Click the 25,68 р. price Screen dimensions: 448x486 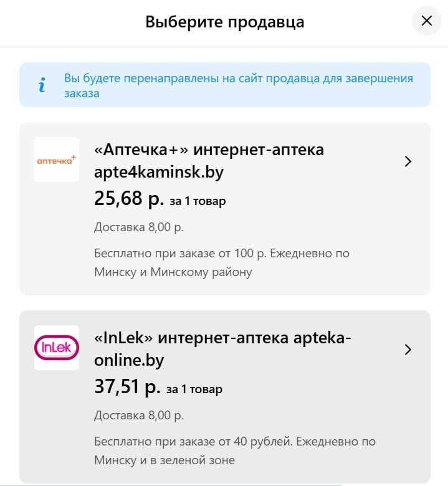tap(128, 199)
